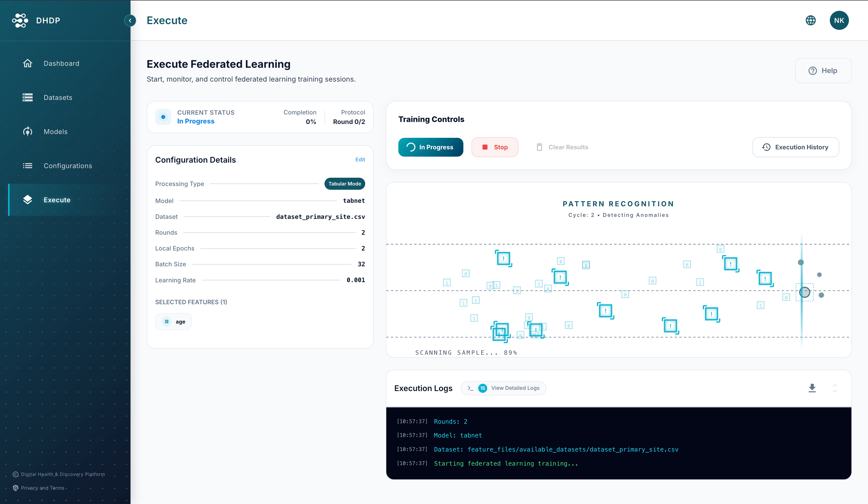Open language globe icon
868x504 pixels.
(810, 20)
